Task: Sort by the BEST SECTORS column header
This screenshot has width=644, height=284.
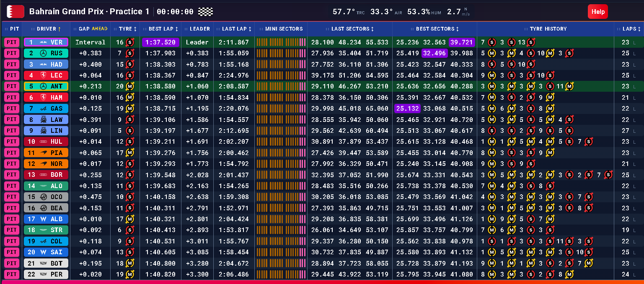Action: click(435, 29)
